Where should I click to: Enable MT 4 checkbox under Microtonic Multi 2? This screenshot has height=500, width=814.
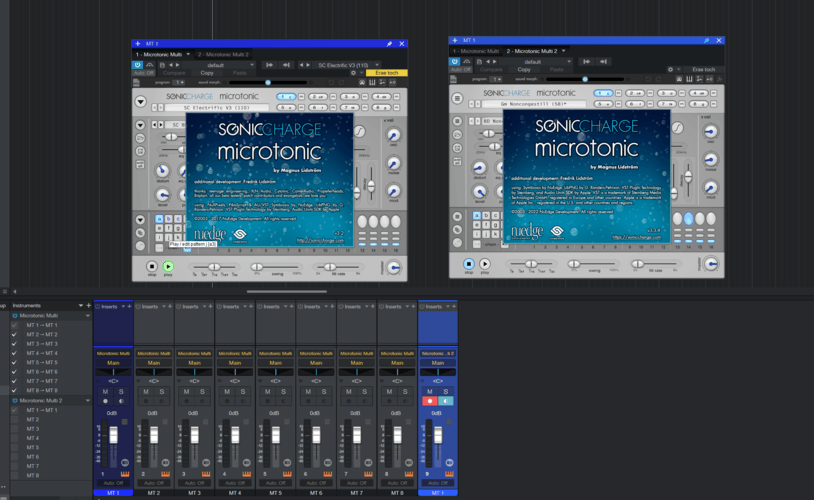click(x=15, y=438)
